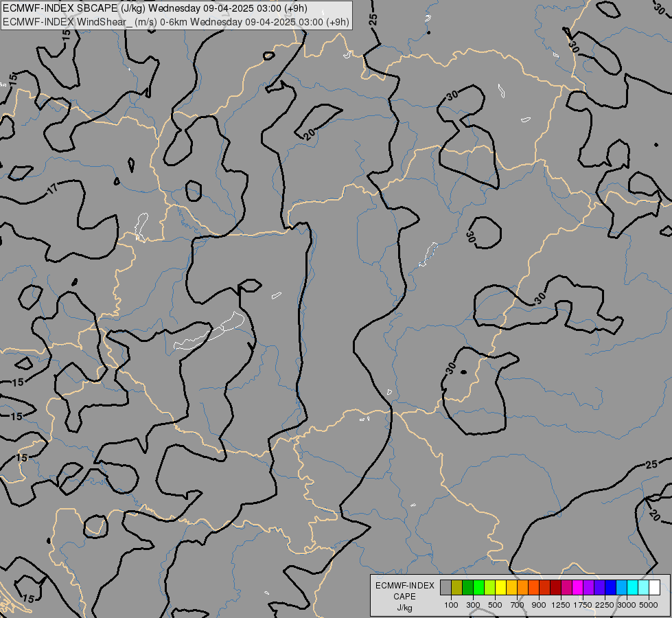Viewport: 672px width, 618px height.
Task: Pick the pure yellow legend swatch
Action: click(x=501, y=587)
